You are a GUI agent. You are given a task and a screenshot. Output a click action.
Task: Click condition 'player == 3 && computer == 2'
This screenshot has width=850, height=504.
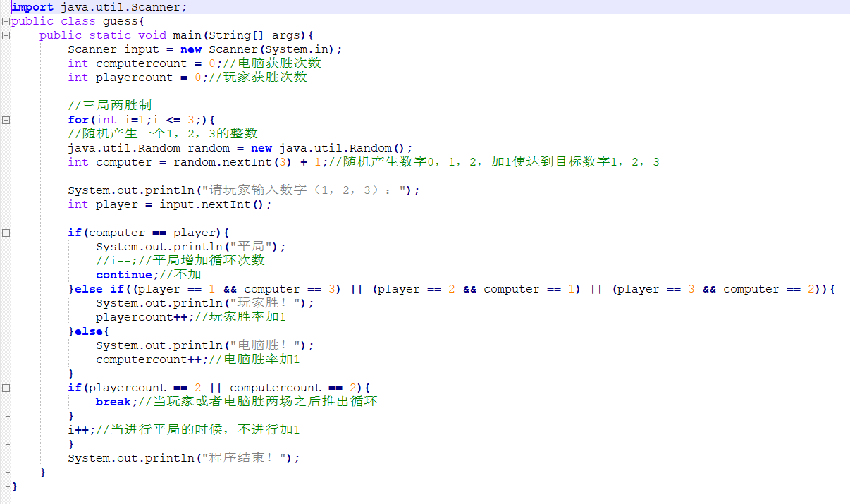(x=716, y=289)
